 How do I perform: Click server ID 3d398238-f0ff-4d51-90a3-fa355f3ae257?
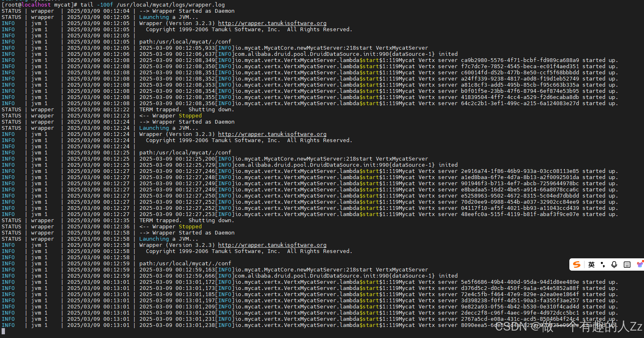click(x=520, y=301)
